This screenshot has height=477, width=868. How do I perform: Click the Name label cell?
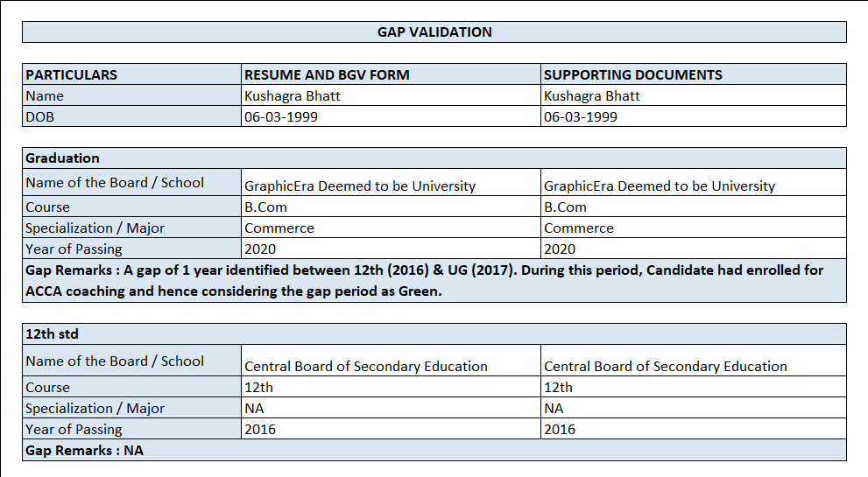(131, 95)
